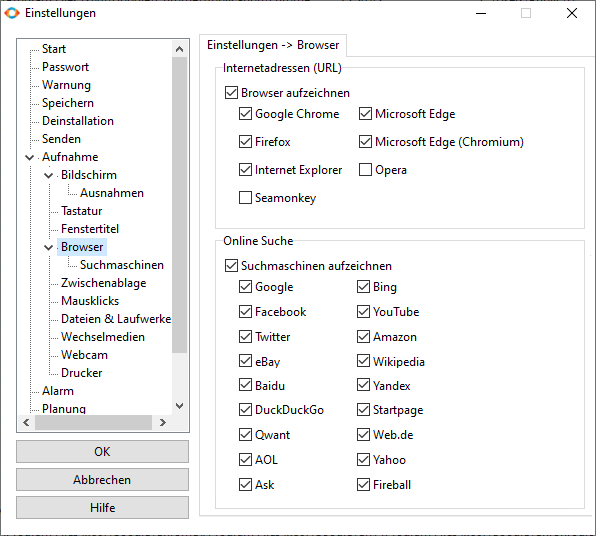Select Ausnahmen under Bildschirm

pos(112,193)
